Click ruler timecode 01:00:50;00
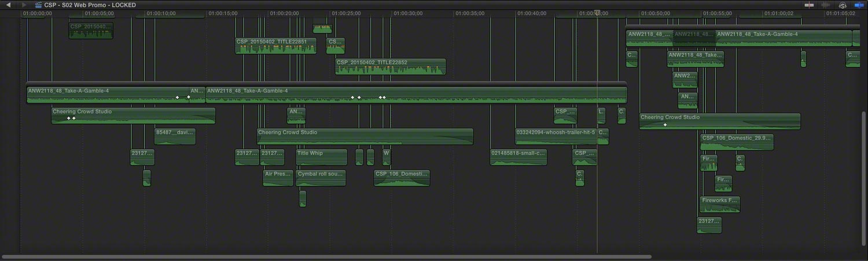The image size is (868, 261). pyautogui.click(x=655, y=13)
